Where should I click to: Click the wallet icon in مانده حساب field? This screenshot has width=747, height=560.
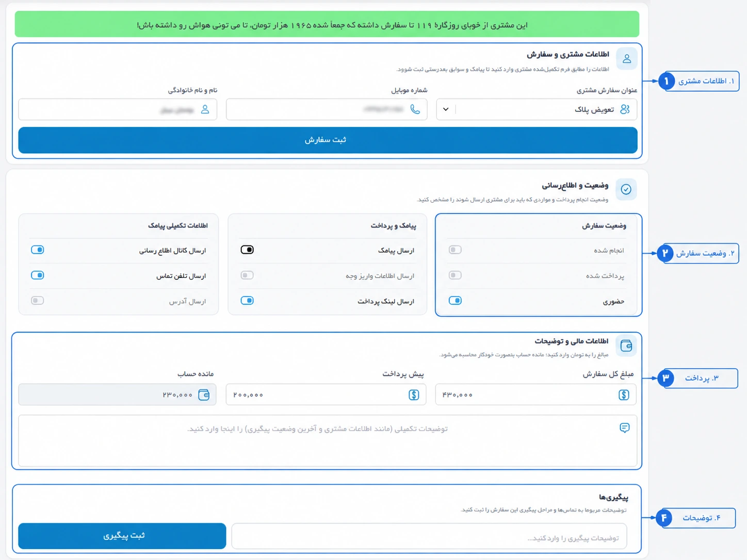tap(204, 395)
